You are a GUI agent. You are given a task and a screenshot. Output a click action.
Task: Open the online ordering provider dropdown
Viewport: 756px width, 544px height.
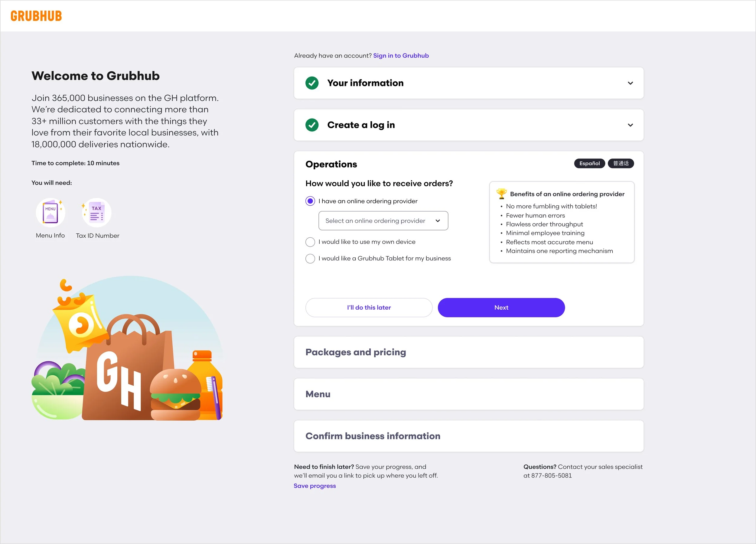click(383, 221)
